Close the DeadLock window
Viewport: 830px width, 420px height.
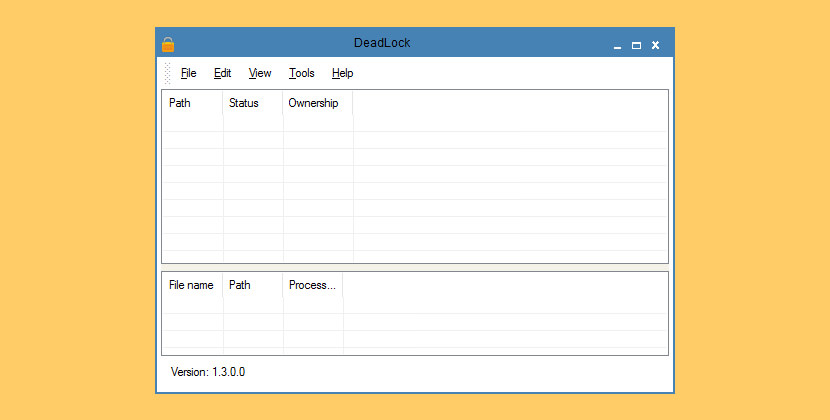point(655,46)
